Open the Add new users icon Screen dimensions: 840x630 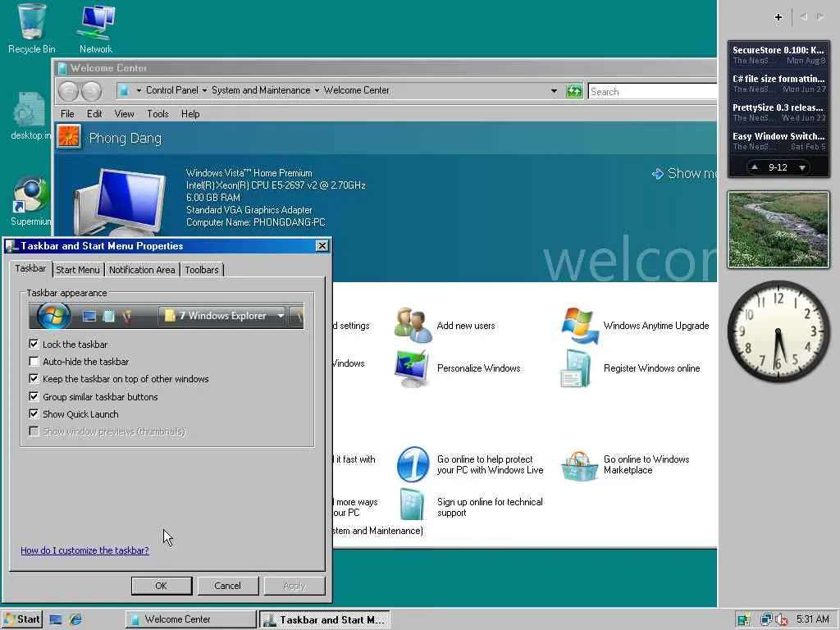tap(413, 325)
